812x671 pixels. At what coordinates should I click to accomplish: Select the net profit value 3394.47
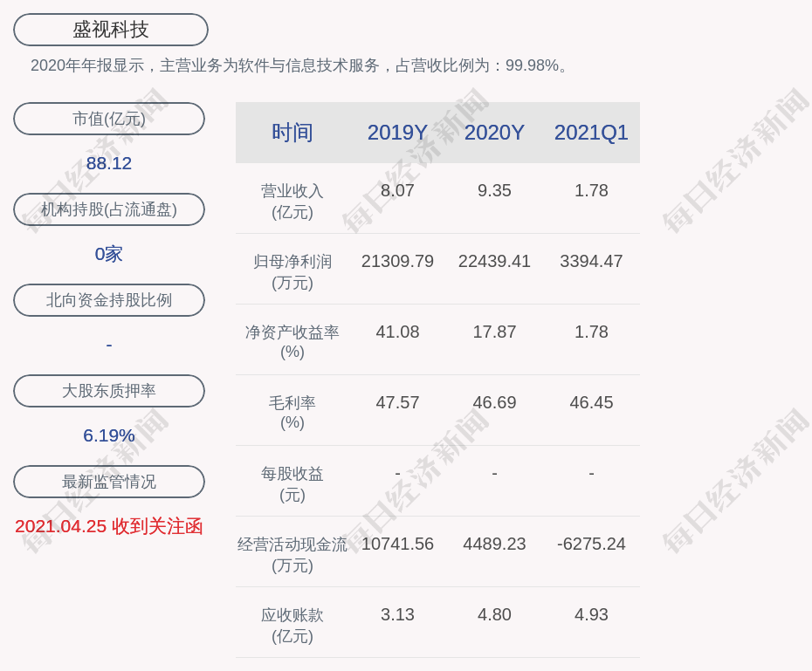pos(591,261)
